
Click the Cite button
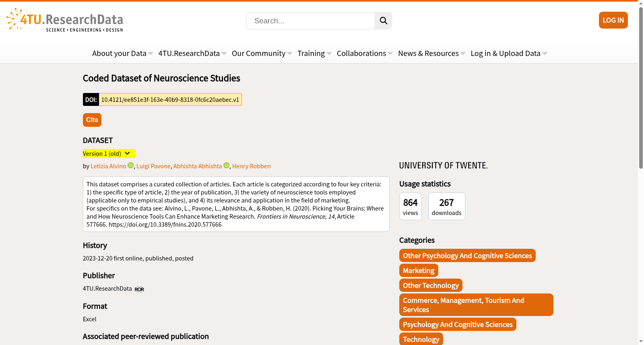pos(92,120)
